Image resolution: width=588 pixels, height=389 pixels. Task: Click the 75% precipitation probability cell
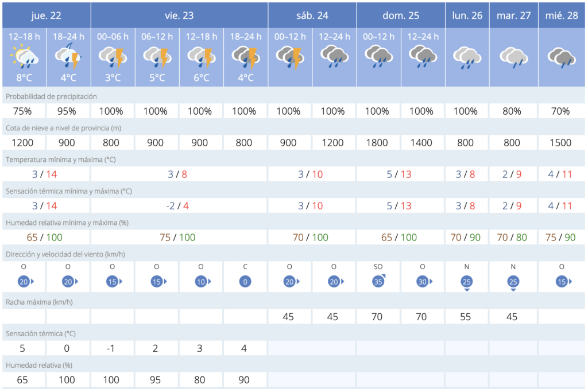coord(24,111)
